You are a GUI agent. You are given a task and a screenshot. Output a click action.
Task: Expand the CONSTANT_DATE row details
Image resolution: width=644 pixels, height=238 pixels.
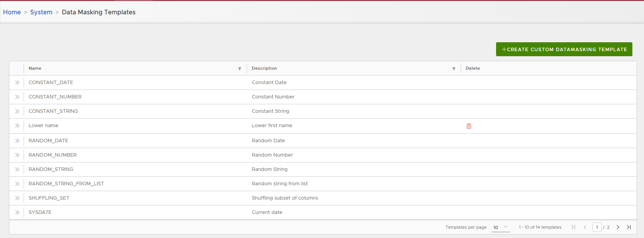pyautogui.click(x=17, y=83)
